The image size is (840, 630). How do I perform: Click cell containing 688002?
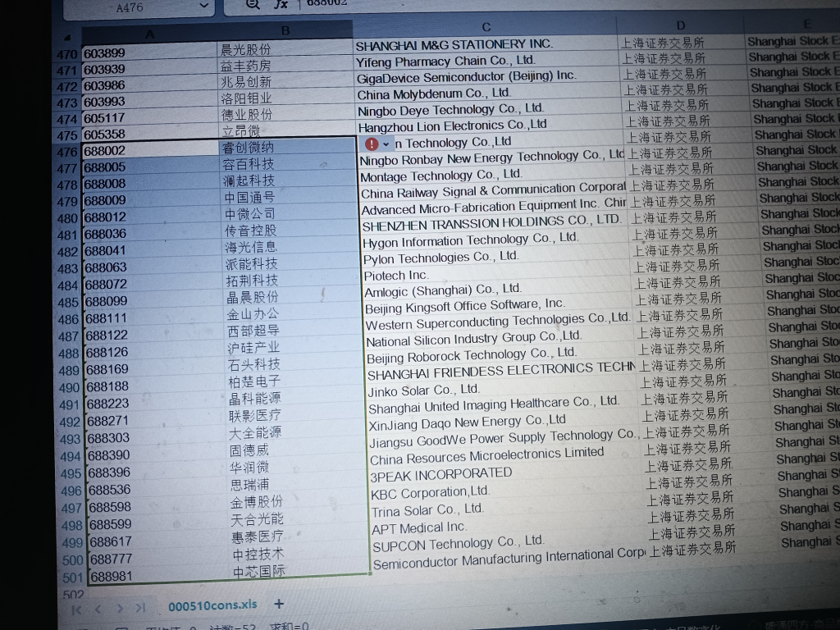151,151
